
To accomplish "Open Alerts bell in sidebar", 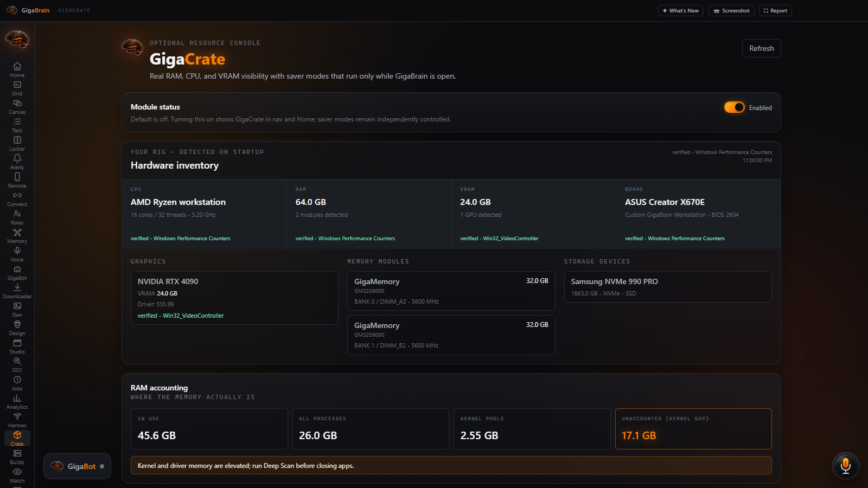I will [x=17, y=162].
